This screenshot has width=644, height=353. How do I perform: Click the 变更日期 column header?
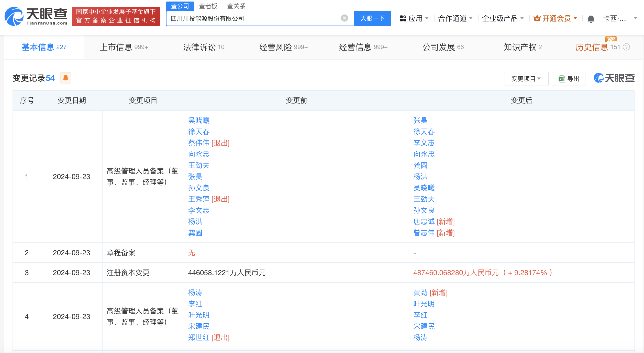click(x=72, y=100)
